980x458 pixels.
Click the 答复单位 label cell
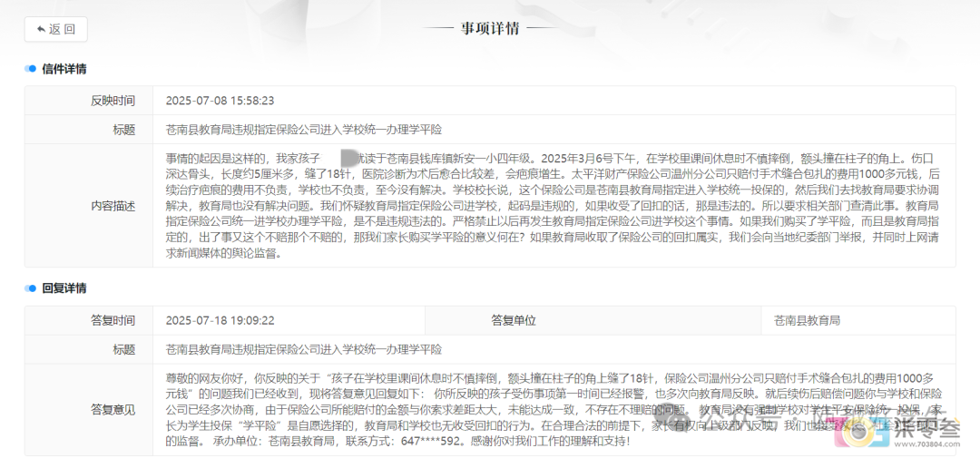593,320
